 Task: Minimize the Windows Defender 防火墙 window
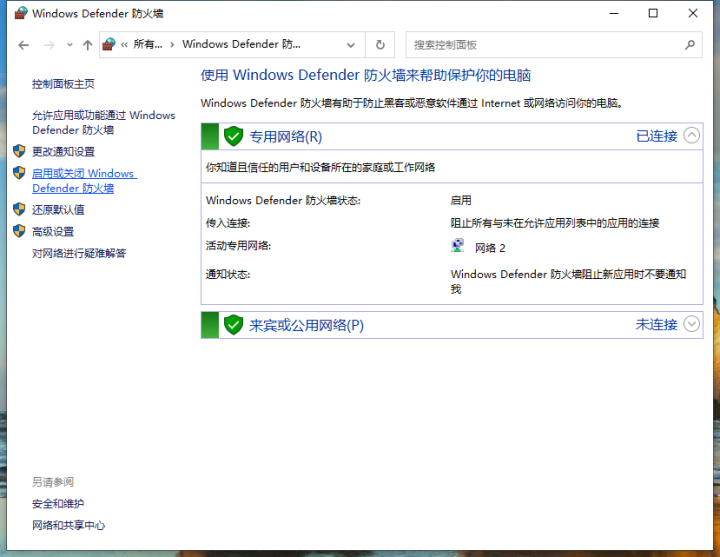click(x=614, y=13)
